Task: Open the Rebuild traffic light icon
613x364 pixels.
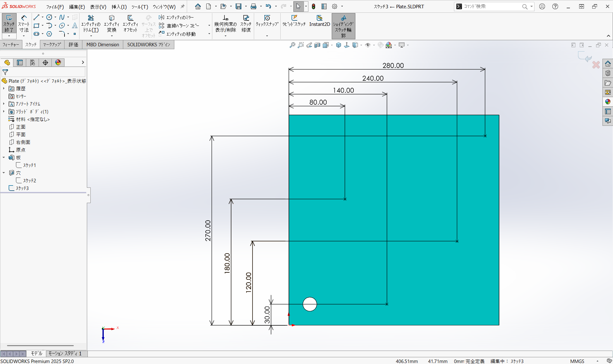Action: pyautogui.click(x=314, y=6)
